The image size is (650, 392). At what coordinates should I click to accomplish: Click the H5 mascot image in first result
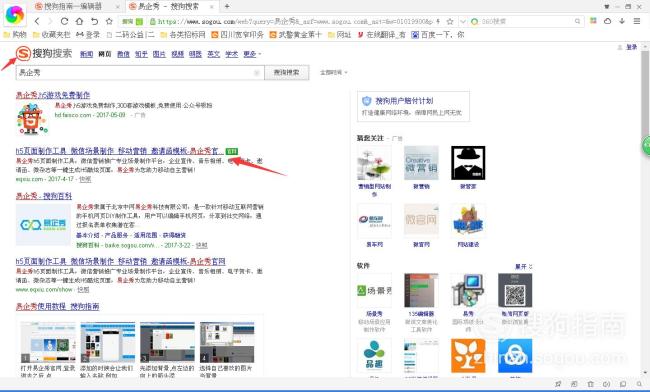pyautogui.click(x=32, y=119)
